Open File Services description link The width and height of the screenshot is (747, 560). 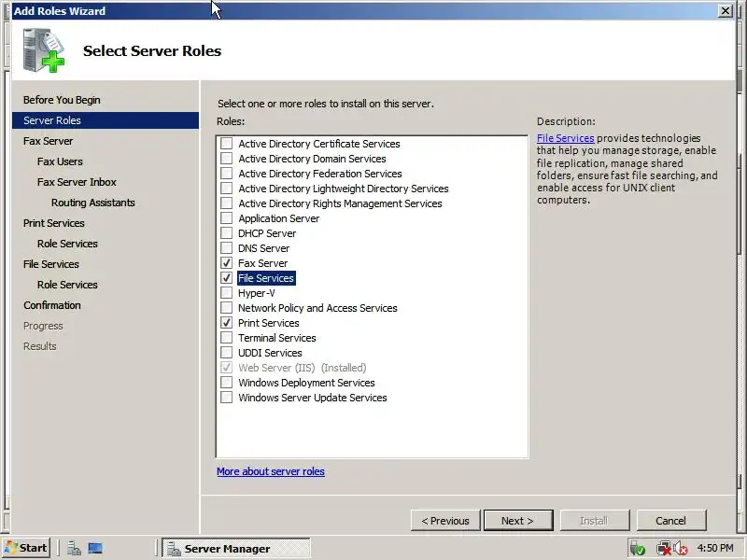tap(566, 138)
